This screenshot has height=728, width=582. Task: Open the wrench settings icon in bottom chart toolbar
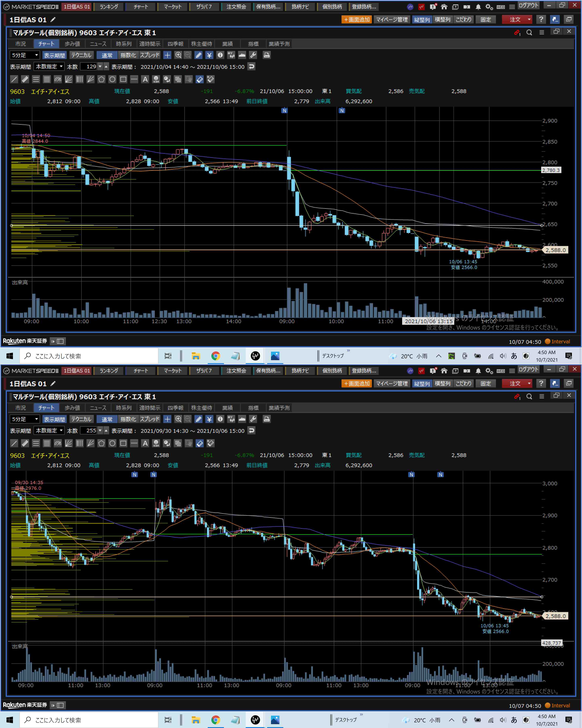(253, 419)
